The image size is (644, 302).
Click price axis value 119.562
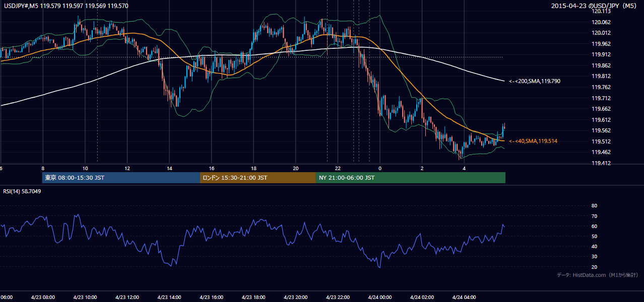(602, 131)
